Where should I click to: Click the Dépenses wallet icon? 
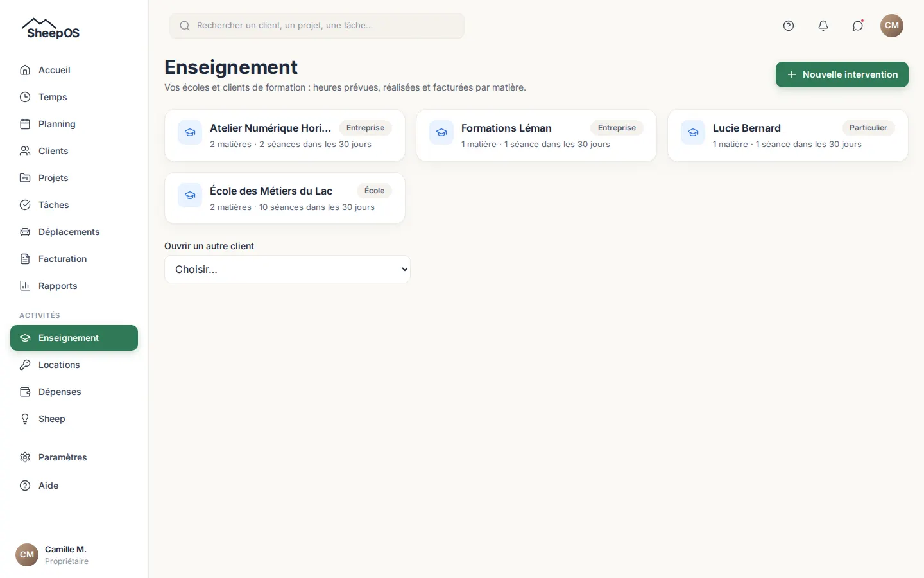point(25,392)
